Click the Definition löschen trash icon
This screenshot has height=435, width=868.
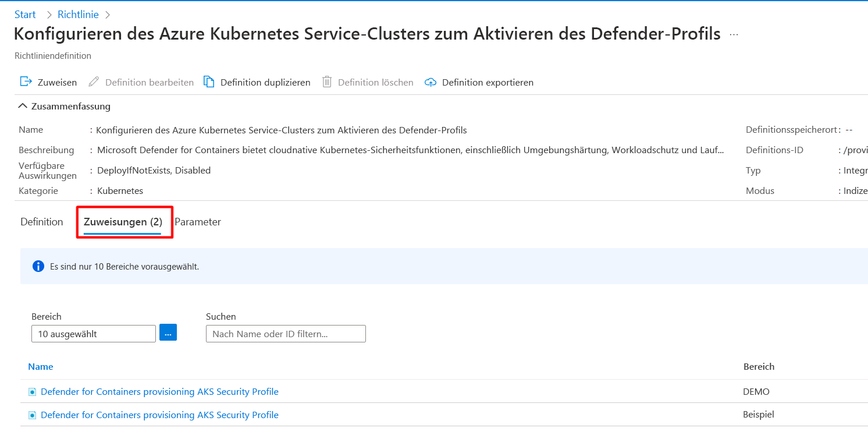327,82
